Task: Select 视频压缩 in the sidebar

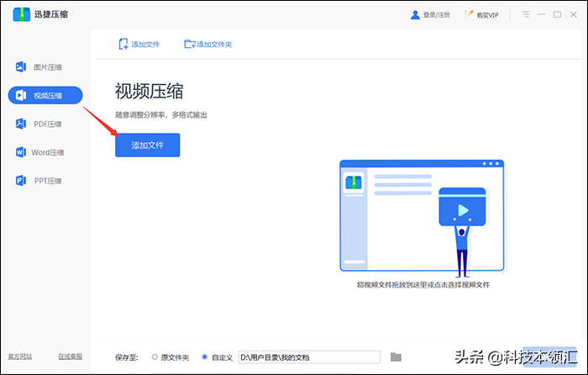Action: (x=45, y=95)
